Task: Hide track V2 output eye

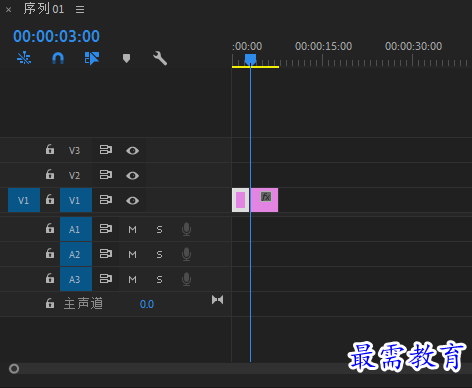Action: [x=132, y=176]
